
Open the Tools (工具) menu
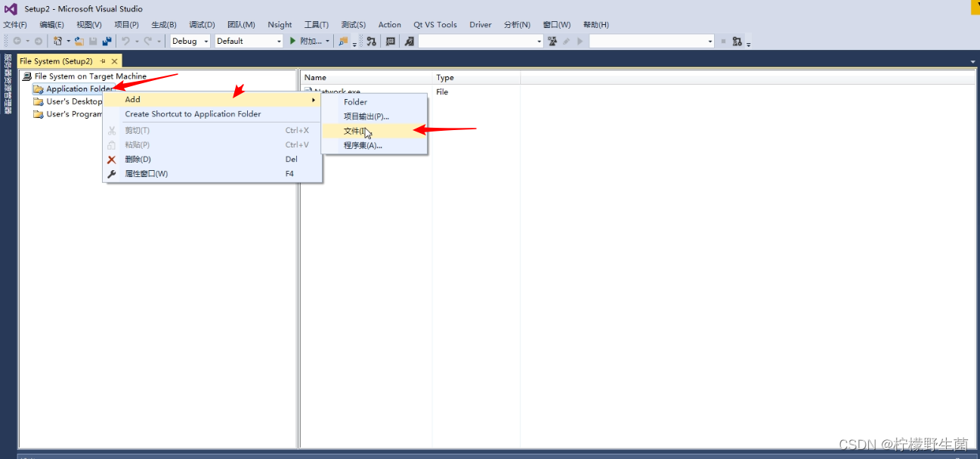click(x=317, y=24)
